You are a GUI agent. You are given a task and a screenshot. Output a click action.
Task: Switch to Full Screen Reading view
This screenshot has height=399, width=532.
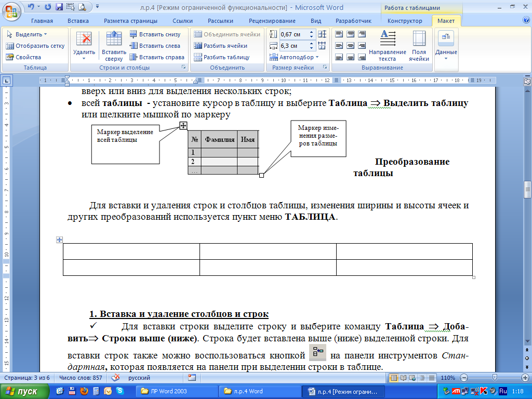[403, 378]
